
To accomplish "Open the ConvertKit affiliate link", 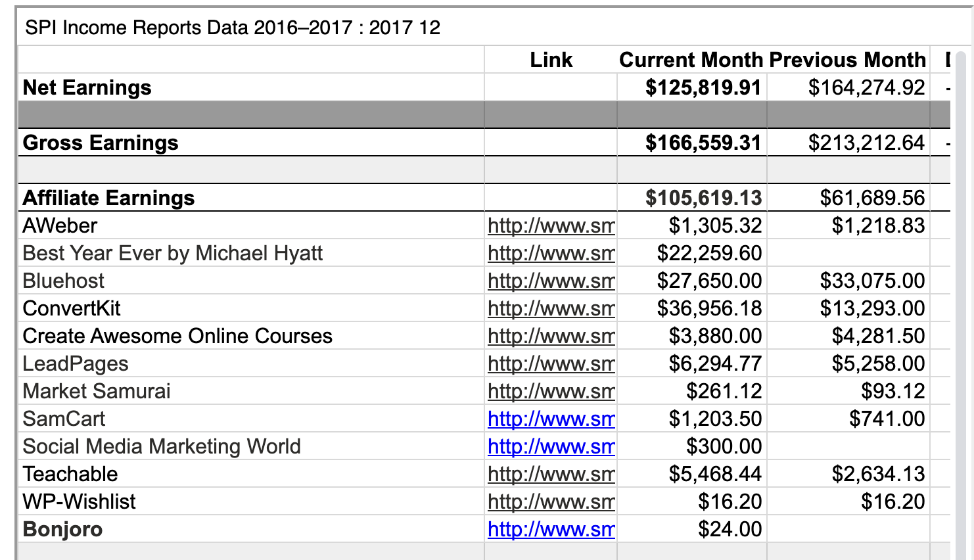I will point(551,308).
